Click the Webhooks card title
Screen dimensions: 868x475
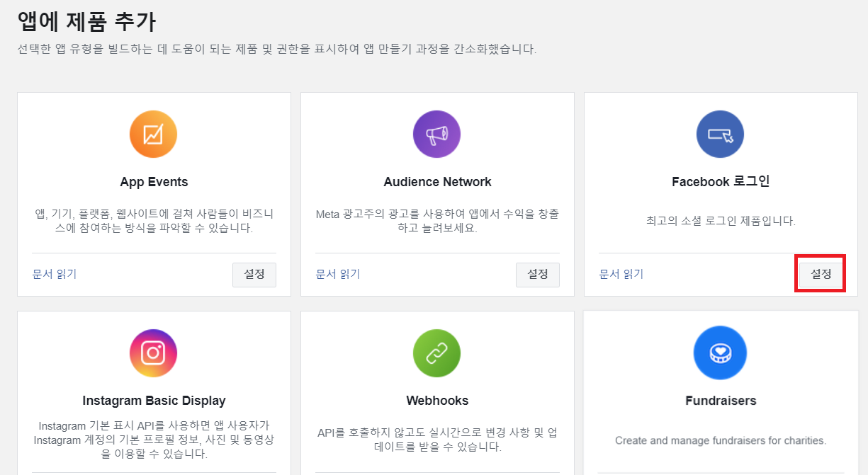(x=437, y=401)
